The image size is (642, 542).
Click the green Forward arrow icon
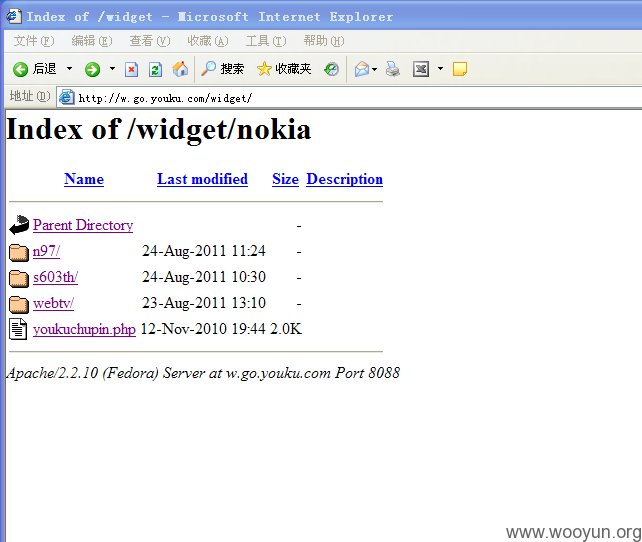click(x=93, y=69)
